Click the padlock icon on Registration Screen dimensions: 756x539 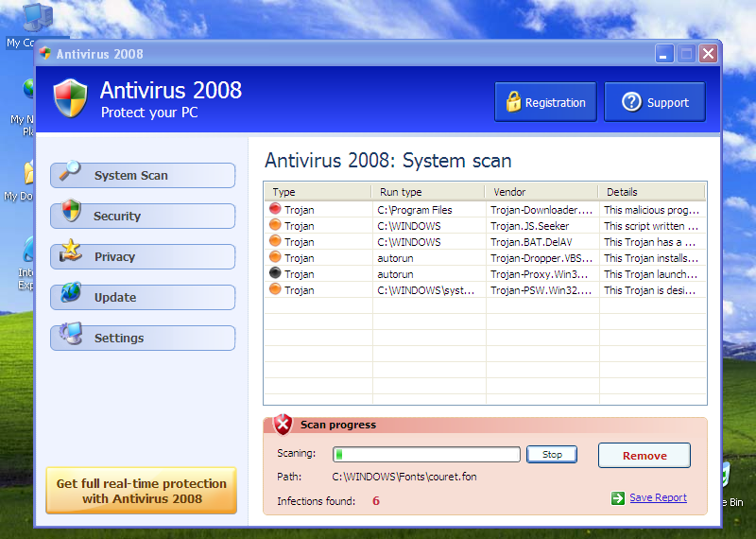tap(513, 101)
